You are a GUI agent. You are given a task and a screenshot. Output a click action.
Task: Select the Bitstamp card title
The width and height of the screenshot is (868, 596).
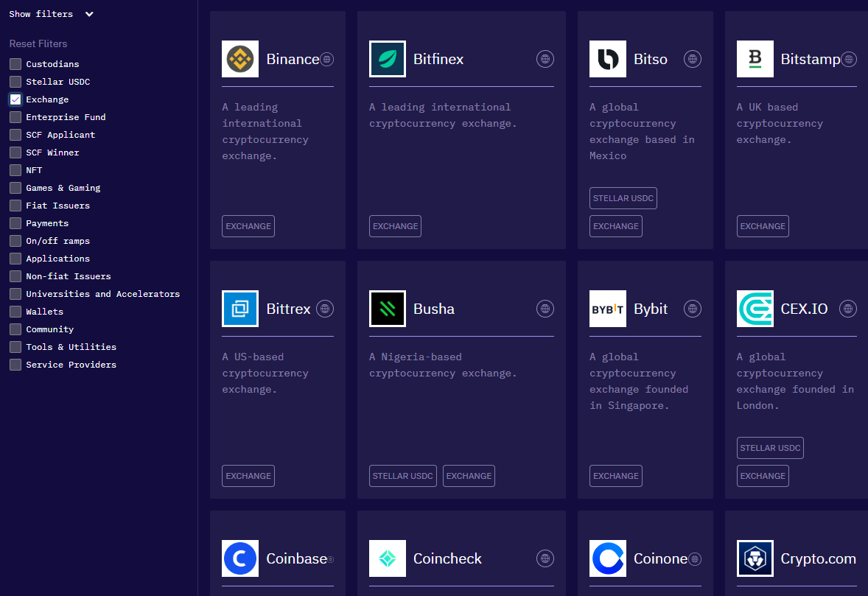(810, 59)
